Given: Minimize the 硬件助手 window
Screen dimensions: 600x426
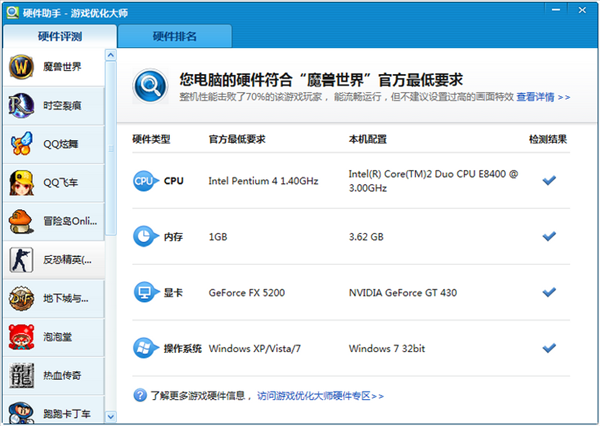Looking at the screenshot, I should pos(556,10).
